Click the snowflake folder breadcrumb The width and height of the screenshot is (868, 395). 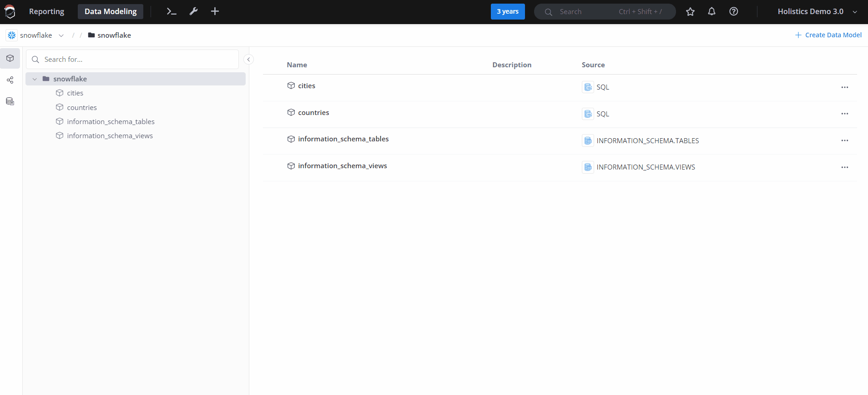tap(110, 35)
